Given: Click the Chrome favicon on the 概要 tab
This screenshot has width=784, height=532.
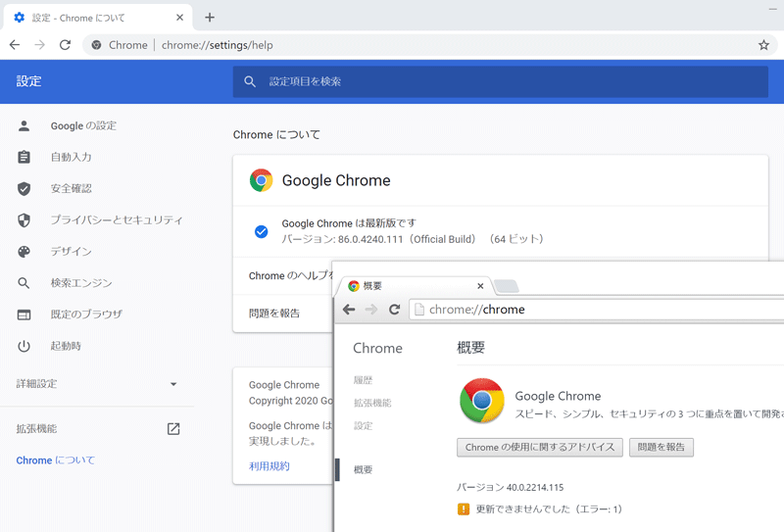Looking at the screenshot, I should click(354, 286).
